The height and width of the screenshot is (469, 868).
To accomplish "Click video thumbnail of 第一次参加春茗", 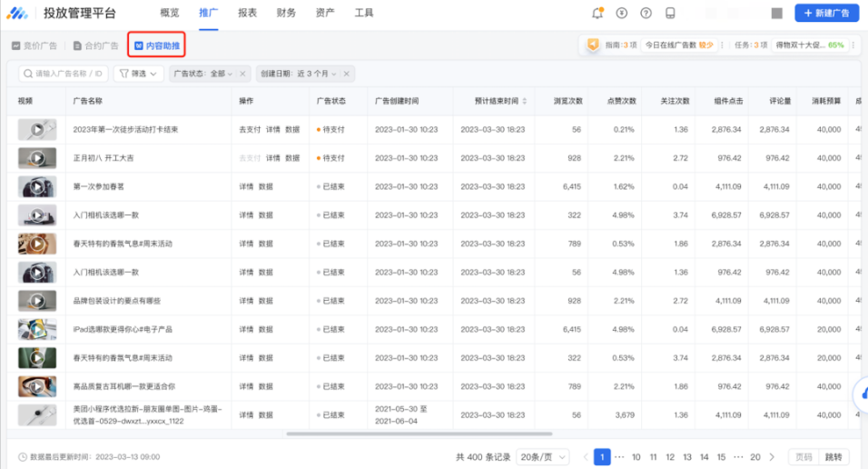I will (x=36, y=186).
